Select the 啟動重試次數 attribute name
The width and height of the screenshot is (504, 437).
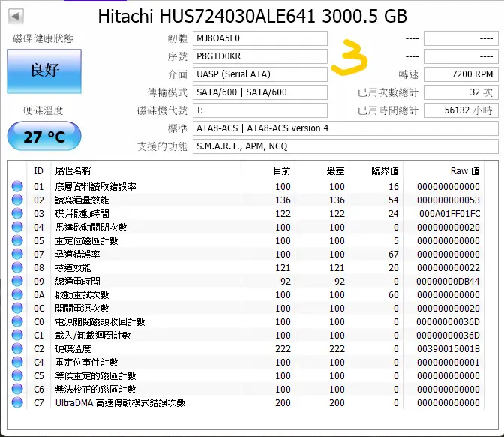[x=82, y=295]
